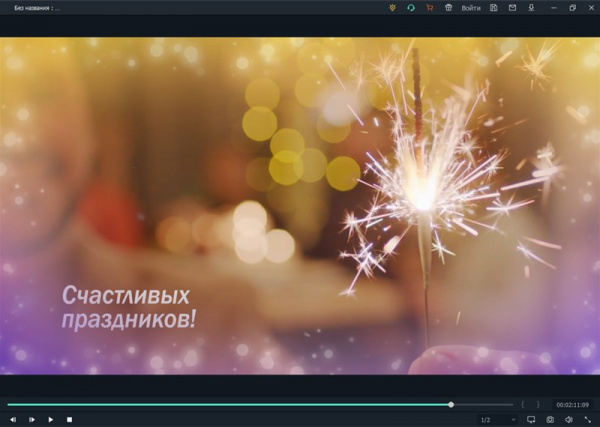Viewport: 600px width, 427px height.
Task: Open the gift box icon
Action: point(449,7)
